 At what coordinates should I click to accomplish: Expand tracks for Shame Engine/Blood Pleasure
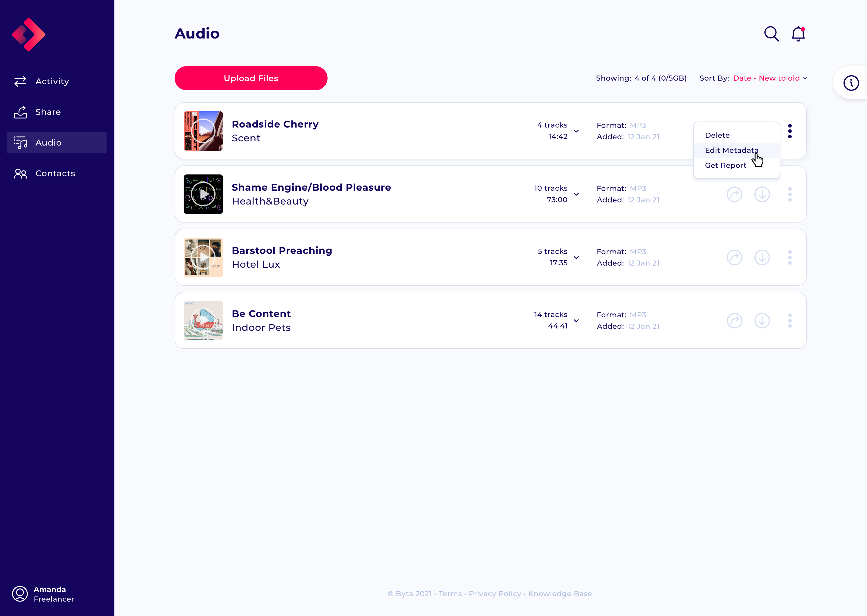pos(576,194)
